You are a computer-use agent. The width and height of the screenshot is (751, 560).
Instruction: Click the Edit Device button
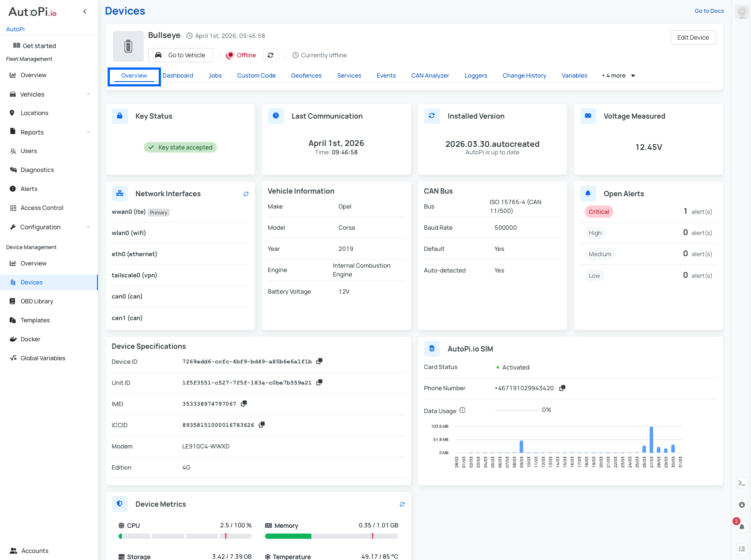pos(693,37)
